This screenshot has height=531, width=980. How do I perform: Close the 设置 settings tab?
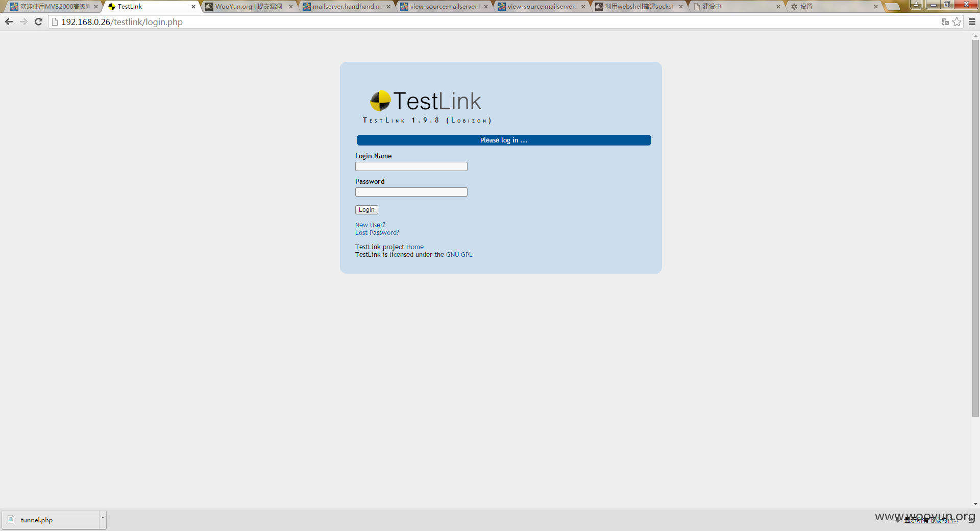876,7
